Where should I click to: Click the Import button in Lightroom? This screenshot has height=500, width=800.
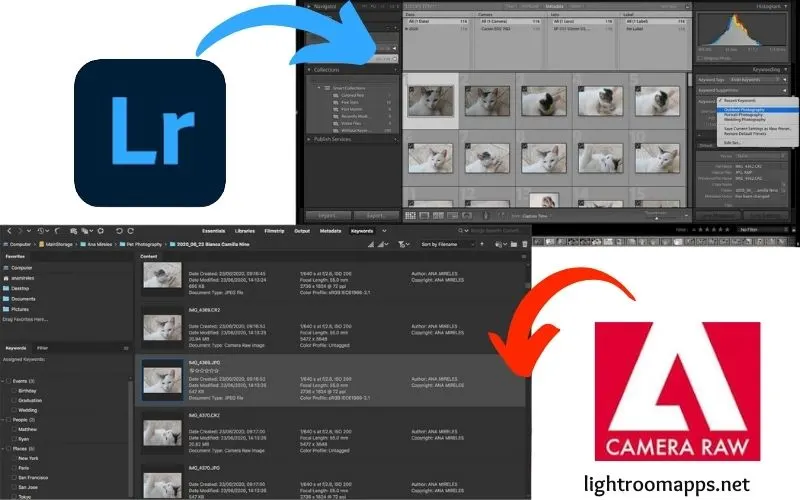(325, 214)
